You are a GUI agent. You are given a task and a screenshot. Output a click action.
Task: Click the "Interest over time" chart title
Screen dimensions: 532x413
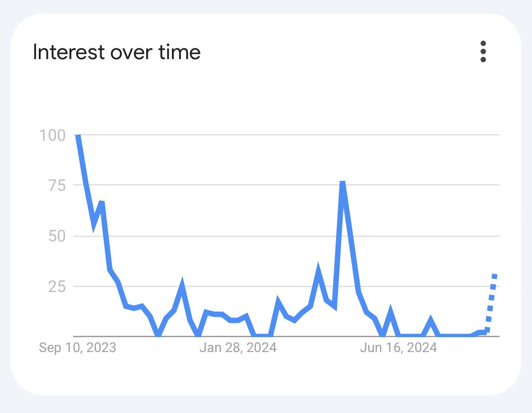[x=117, y=52]
